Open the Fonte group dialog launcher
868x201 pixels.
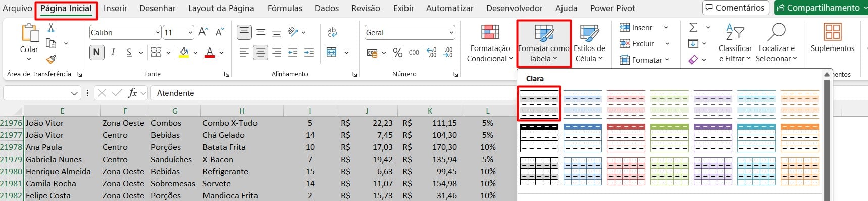pos(226,74)
